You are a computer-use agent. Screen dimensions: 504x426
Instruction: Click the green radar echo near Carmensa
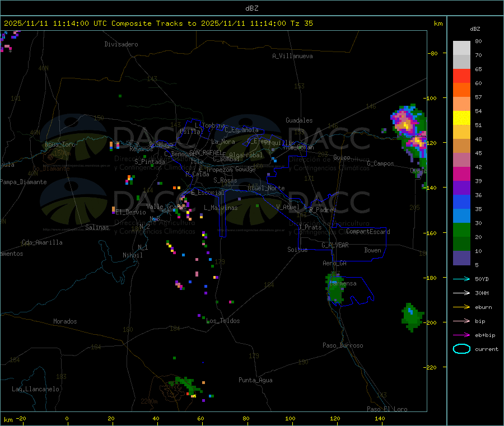[x=335, y=288]
